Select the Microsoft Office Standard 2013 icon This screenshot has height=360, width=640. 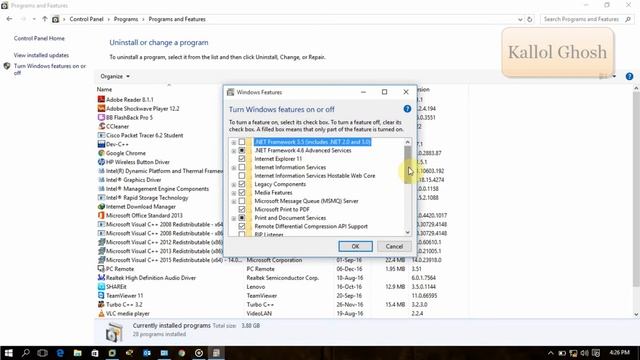(x=101, y=215)
